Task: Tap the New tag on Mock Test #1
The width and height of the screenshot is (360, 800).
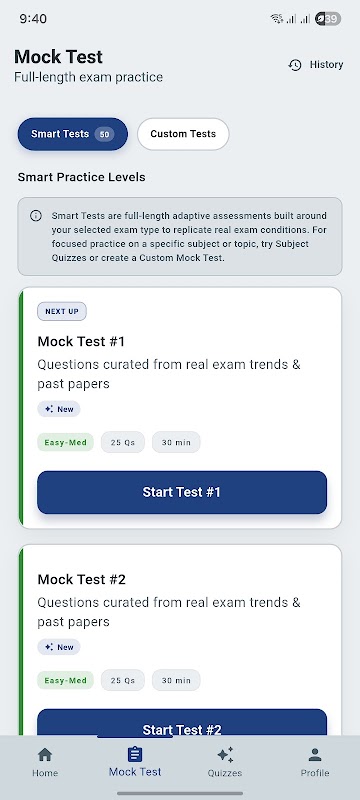Action: point(59,409)
